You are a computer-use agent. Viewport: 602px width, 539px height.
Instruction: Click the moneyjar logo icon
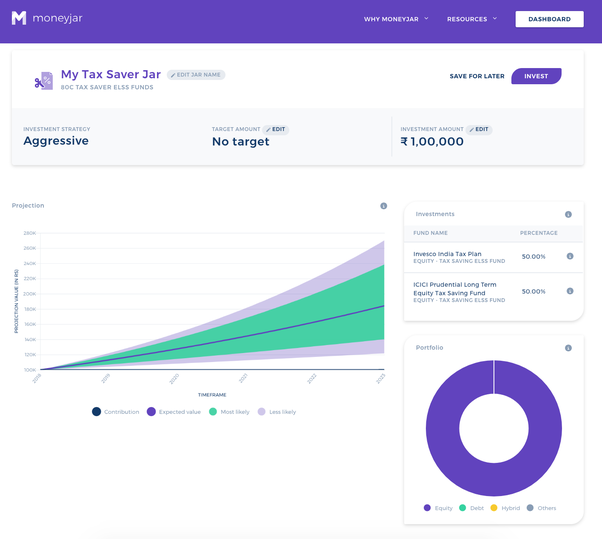click(x=19, y=18)
